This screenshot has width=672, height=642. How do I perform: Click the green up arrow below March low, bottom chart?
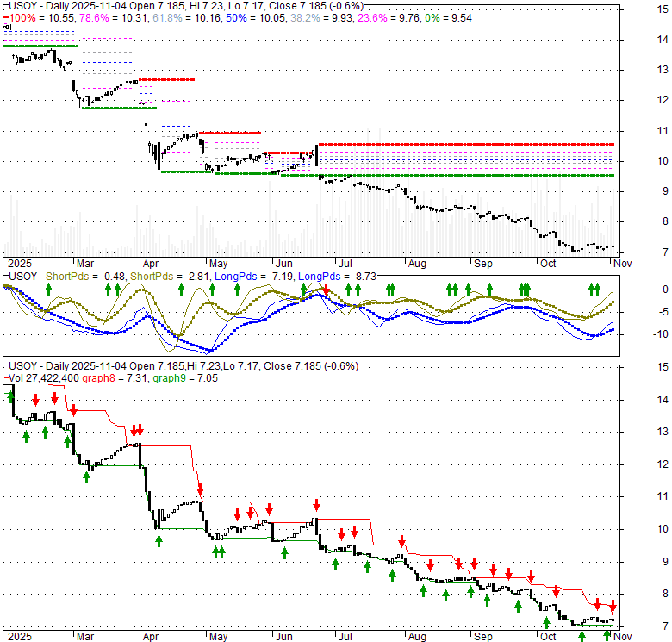pos(87,475)
